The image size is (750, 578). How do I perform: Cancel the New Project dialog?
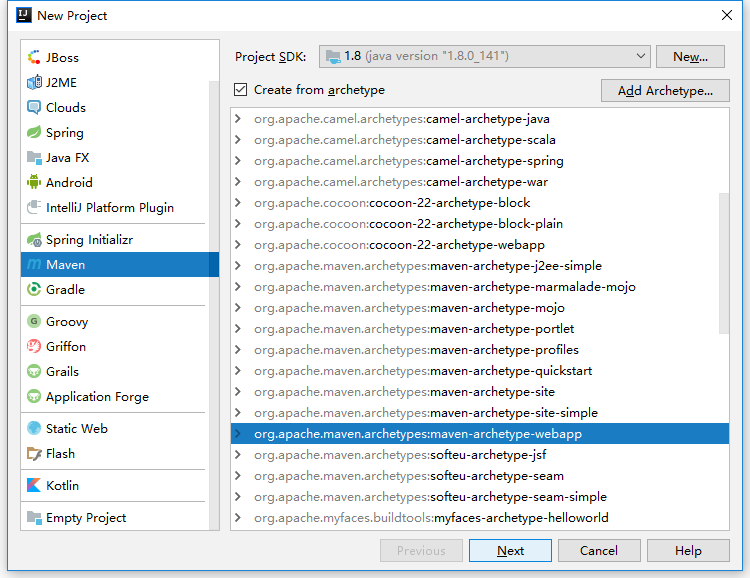click(x=598, y=551)
